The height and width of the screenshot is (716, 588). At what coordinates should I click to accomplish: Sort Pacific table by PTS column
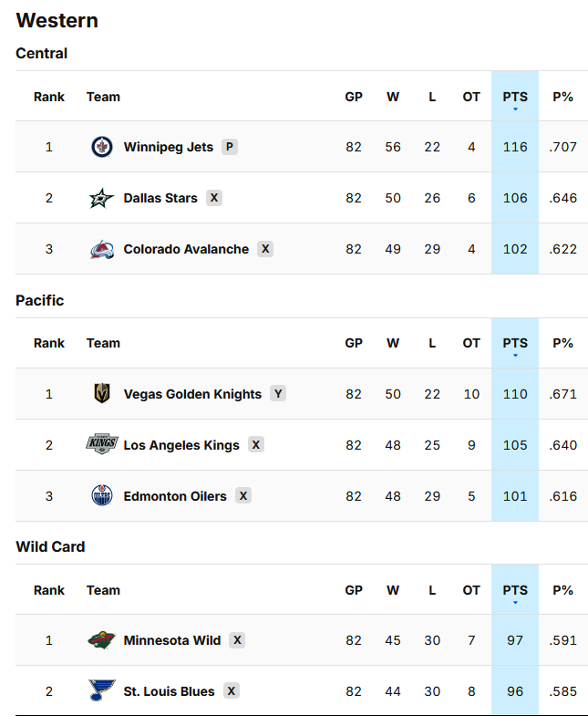point(515,343)
